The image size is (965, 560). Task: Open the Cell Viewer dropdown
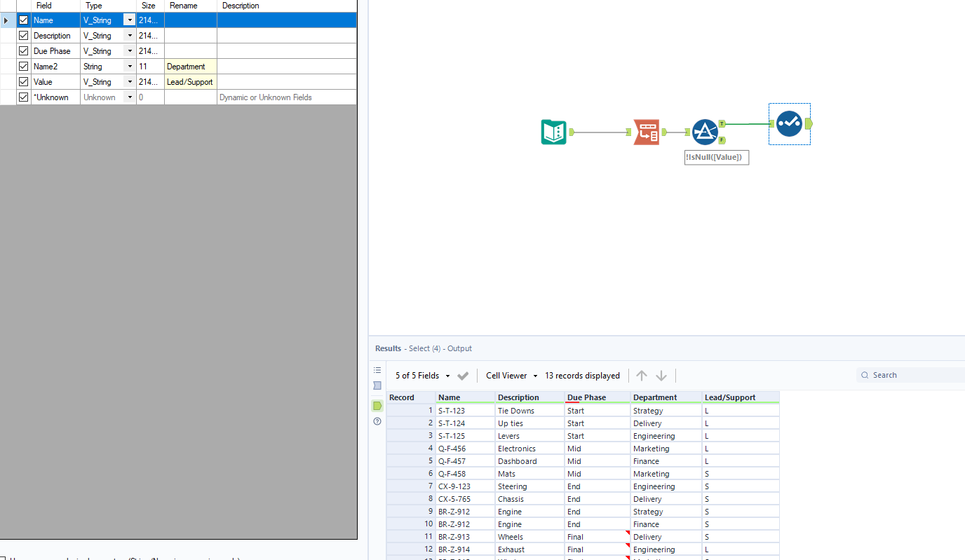point(511,375)
